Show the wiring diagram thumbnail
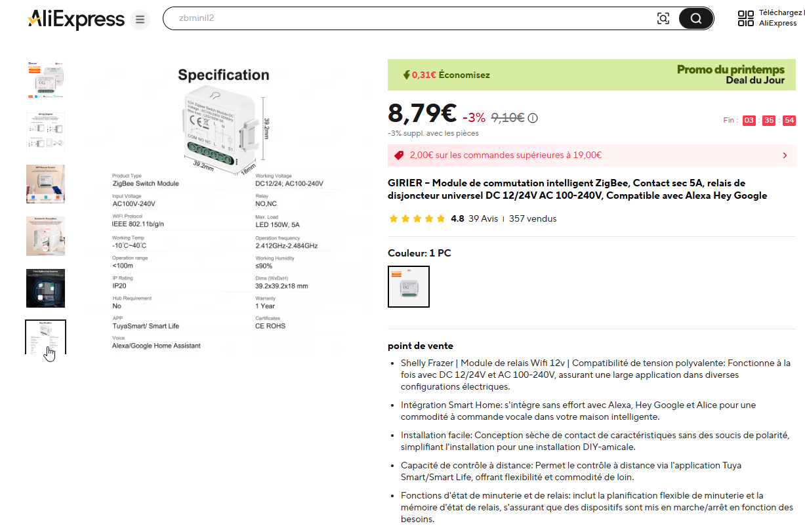Image resolution: width=805 pixels, height=532 pixels. (46, 132)
